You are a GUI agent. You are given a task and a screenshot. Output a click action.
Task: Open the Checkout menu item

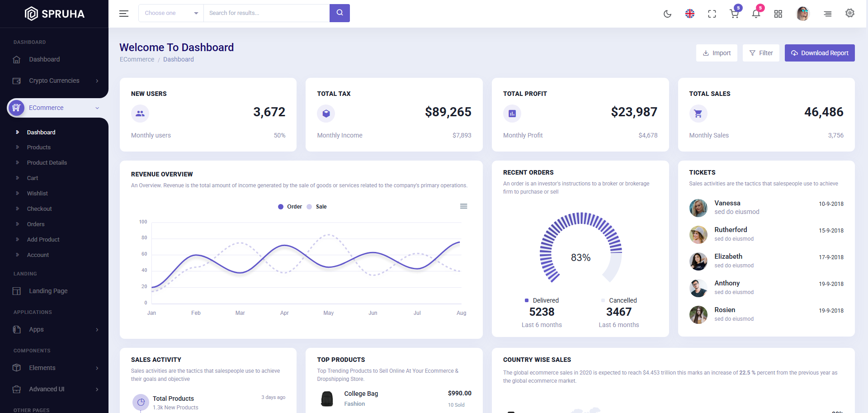pyautogui.click(x=39, y=209)
